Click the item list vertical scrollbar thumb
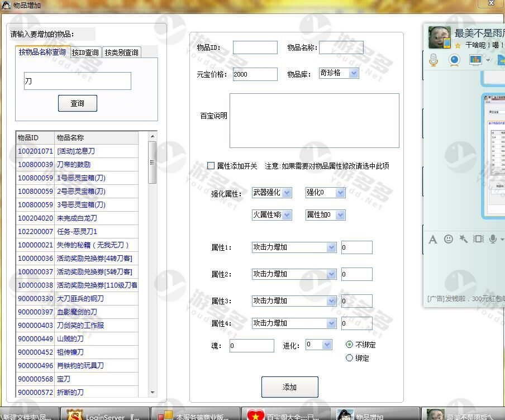Viewport: 505px width, 420px height. click(x=152, y=162)
